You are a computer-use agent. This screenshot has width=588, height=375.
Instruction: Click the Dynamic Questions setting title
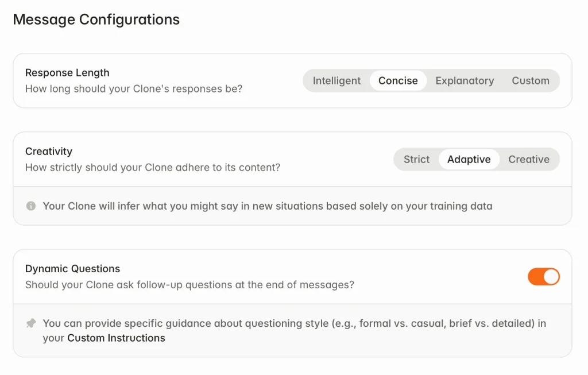click(72, 269)
